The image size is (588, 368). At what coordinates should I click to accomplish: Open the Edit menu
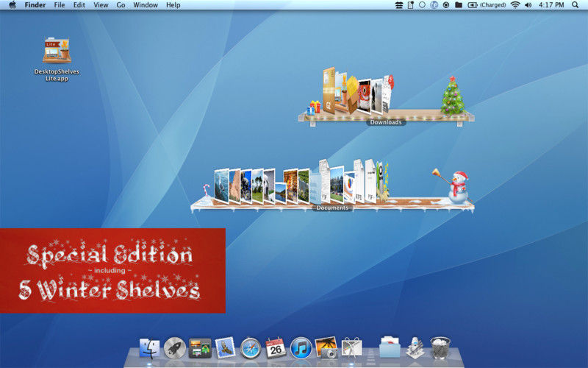(x=79, y=5)
